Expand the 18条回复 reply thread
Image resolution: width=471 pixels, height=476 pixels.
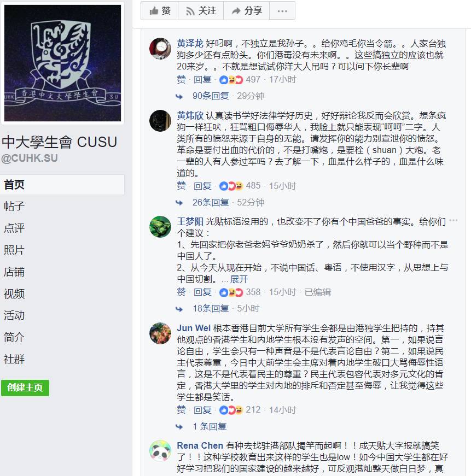(x=211, y=308)
